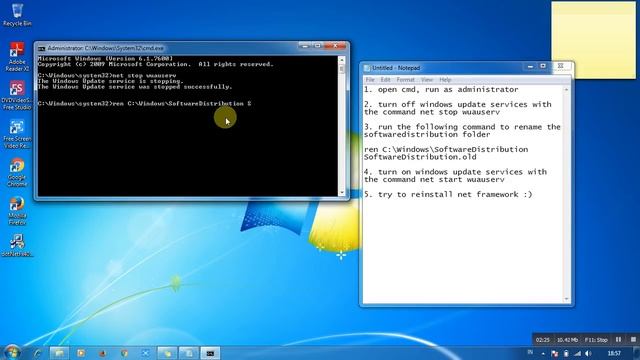The image size is (640, 360).
Task: Open Windows Explorer folder on taskbar
Action: tap(60, 353)
